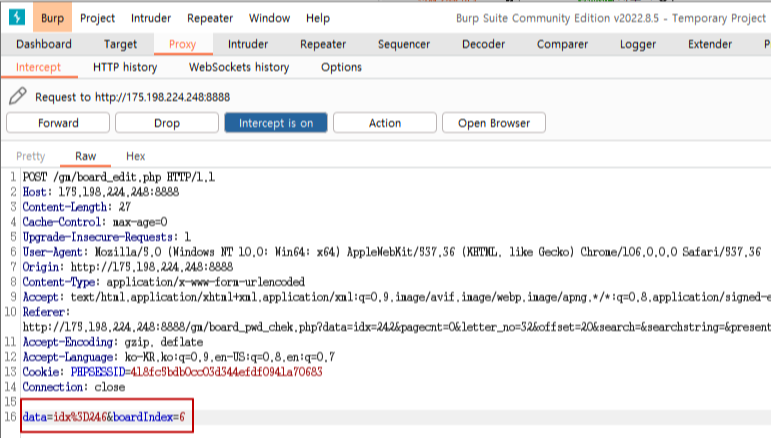Viewport: 771px width, 438px height.
Task: Click the Burp Suite lightning logo icon
Action: tap(17, 17)
